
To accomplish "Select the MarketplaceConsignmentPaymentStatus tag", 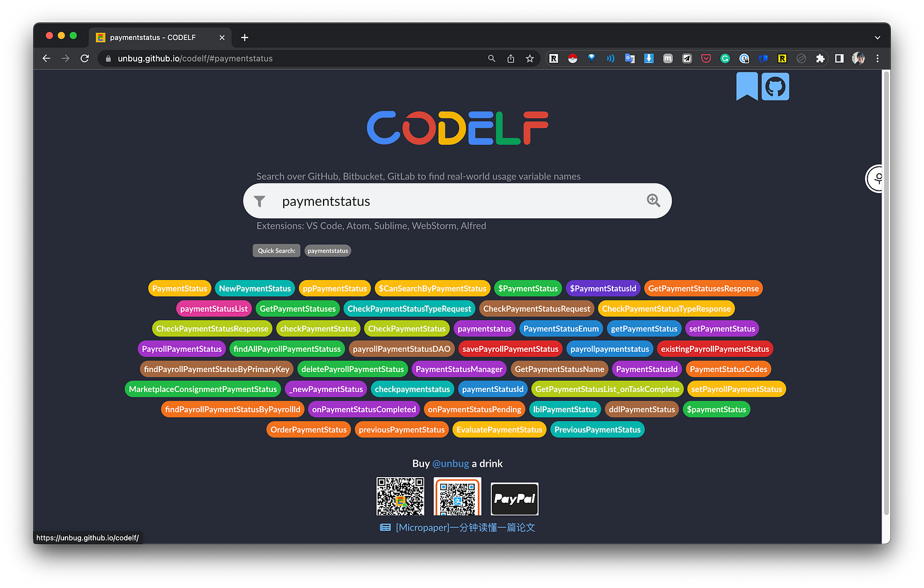I will (x=203, y=389).
